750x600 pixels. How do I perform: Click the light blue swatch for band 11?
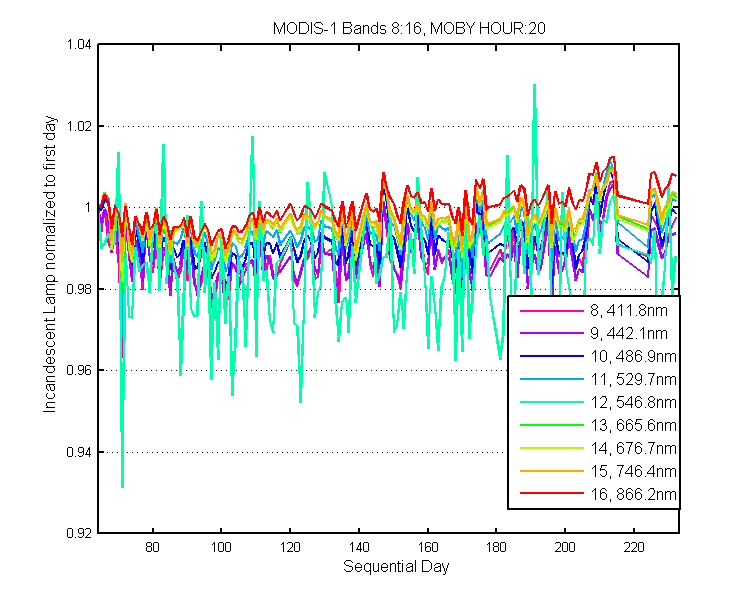point(552,379)
